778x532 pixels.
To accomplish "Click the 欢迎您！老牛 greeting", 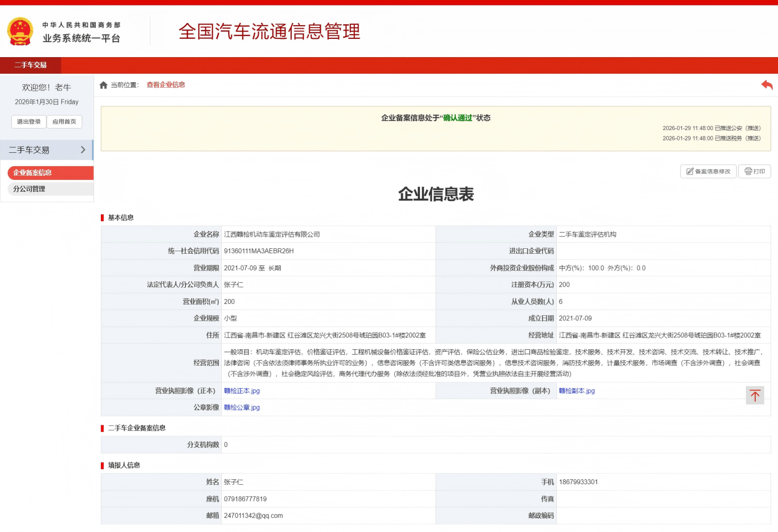I will coord(47,87).
